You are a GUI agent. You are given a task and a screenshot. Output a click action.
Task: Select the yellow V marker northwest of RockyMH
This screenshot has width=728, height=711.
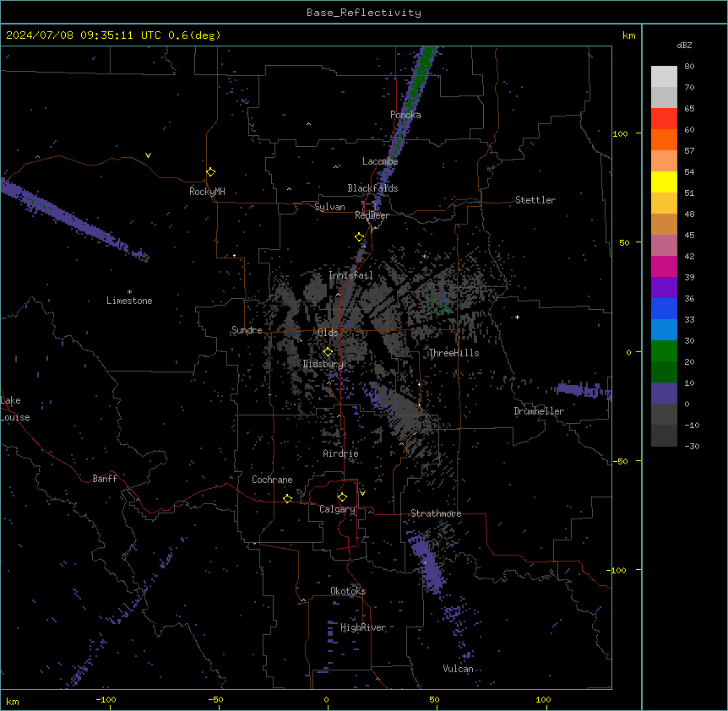(x=148, y=155)
